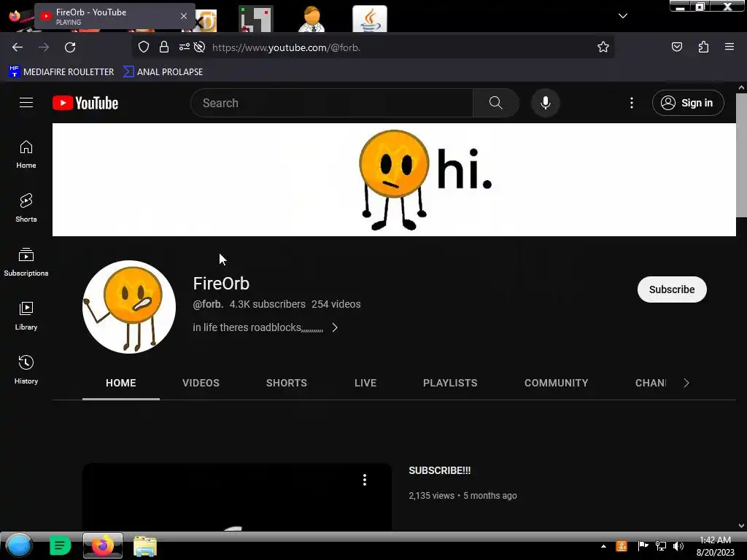The height and width of the screenshot is (560, 747).
Task: Click page vertical scrollbar thumb
Action: tap(741, 155)
